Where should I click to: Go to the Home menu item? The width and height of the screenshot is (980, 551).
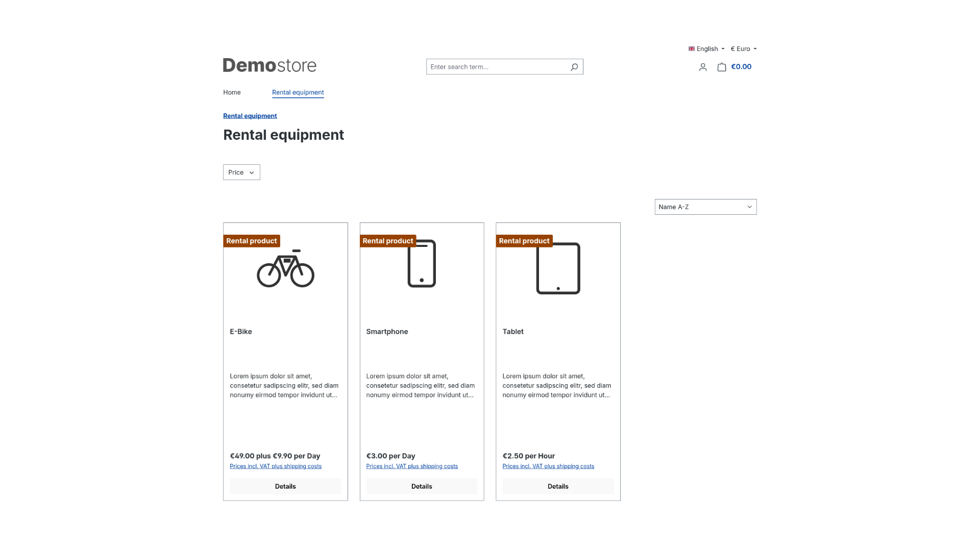click(232, 92)
